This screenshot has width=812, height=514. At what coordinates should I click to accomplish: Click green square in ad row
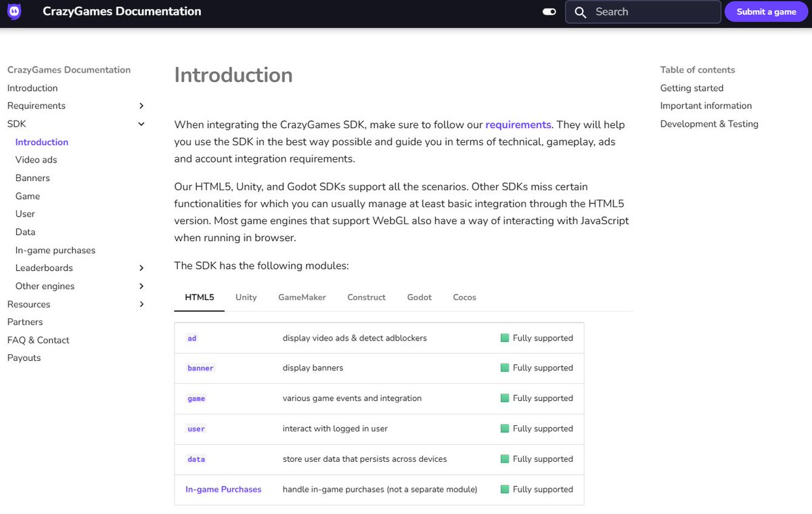coord(505,338)
